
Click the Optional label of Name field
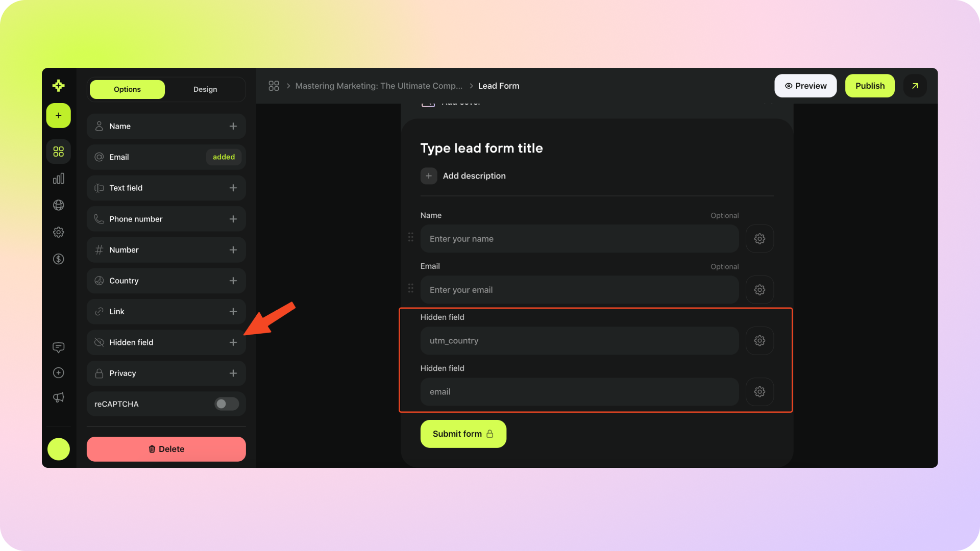click(724, 216)
